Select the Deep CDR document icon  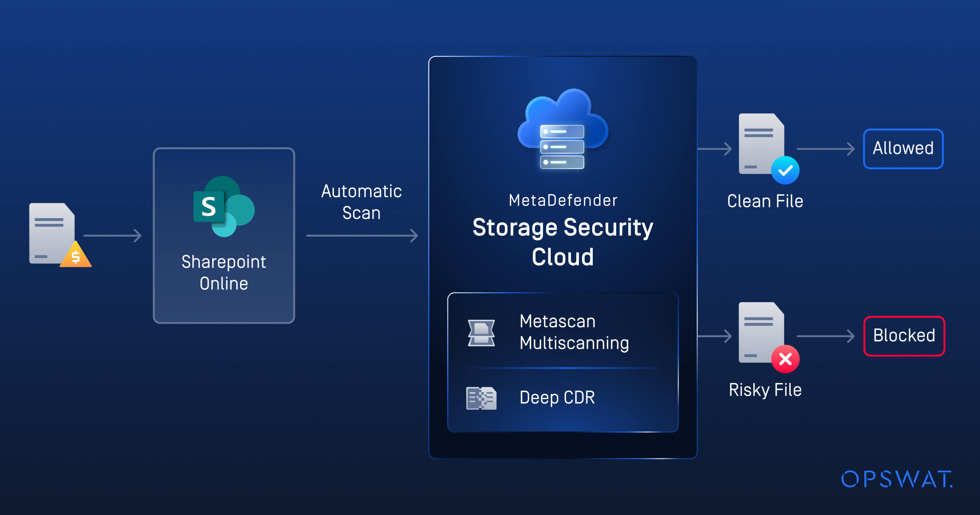pyautogui.click(x=481, y=398)
